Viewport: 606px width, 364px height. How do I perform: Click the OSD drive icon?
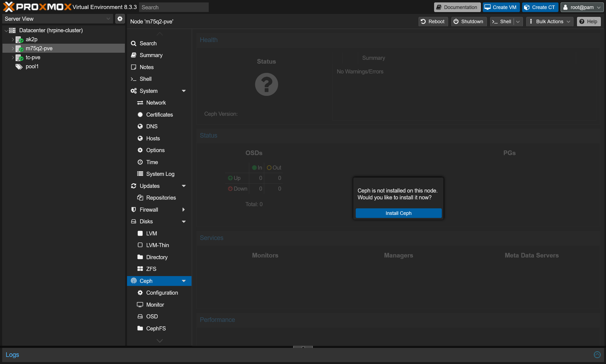pos(140,316)
